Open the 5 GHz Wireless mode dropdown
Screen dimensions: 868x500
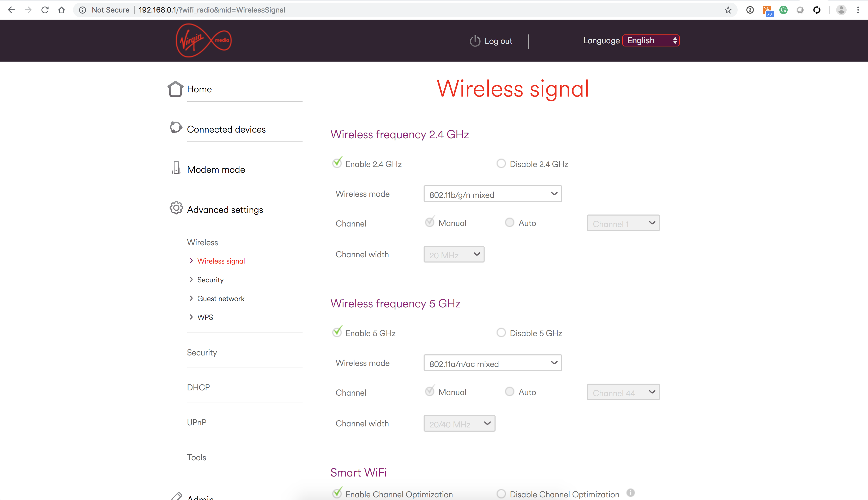(x=492, y=363)
